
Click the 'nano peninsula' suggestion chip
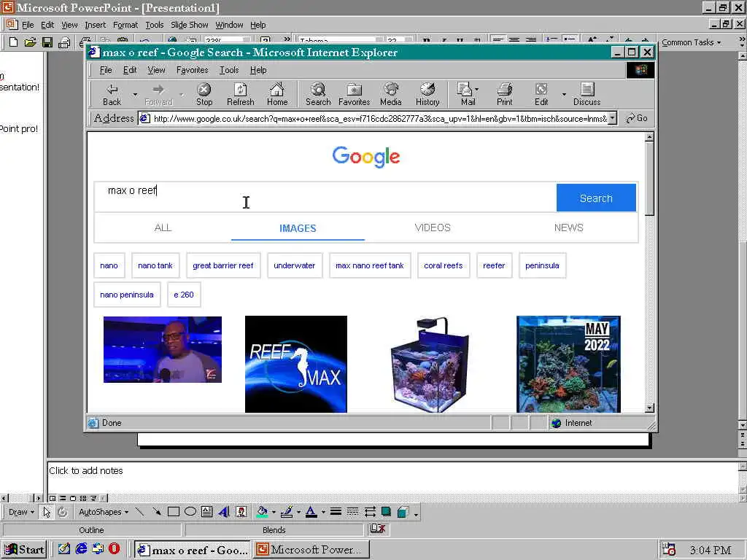coord(127,295)
